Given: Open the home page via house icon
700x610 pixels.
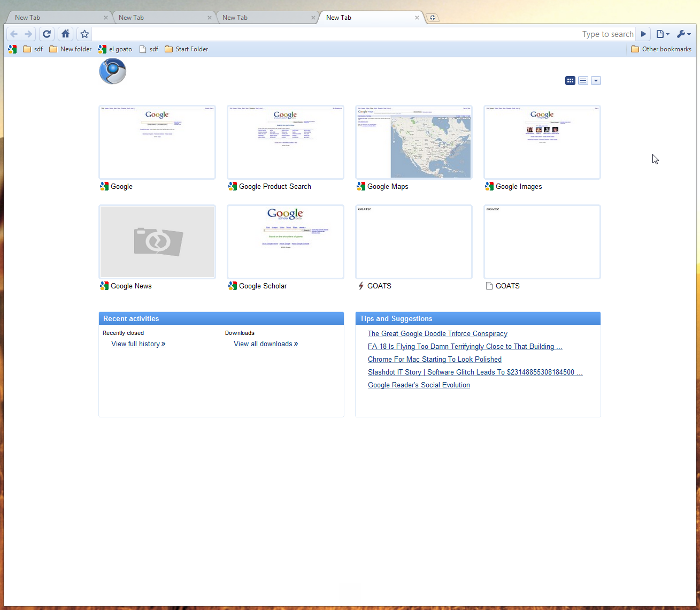Looking at the screenshot, I should (x=65, y=34).
